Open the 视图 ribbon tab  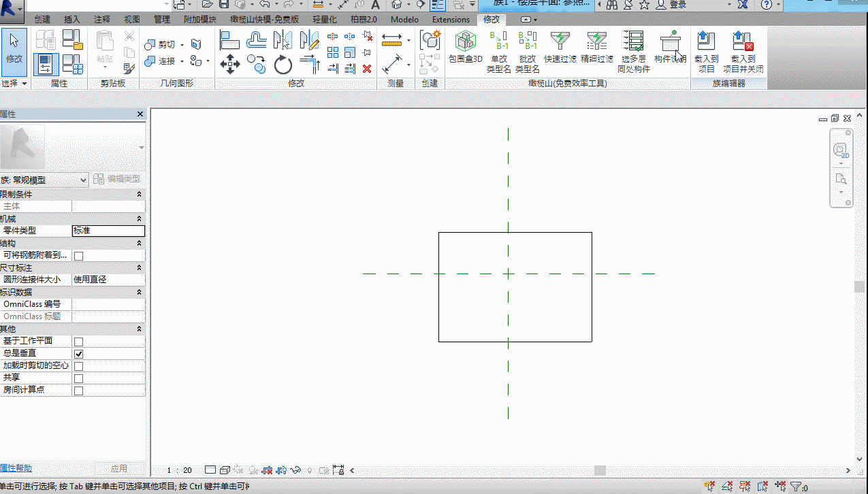click(132, 19)
